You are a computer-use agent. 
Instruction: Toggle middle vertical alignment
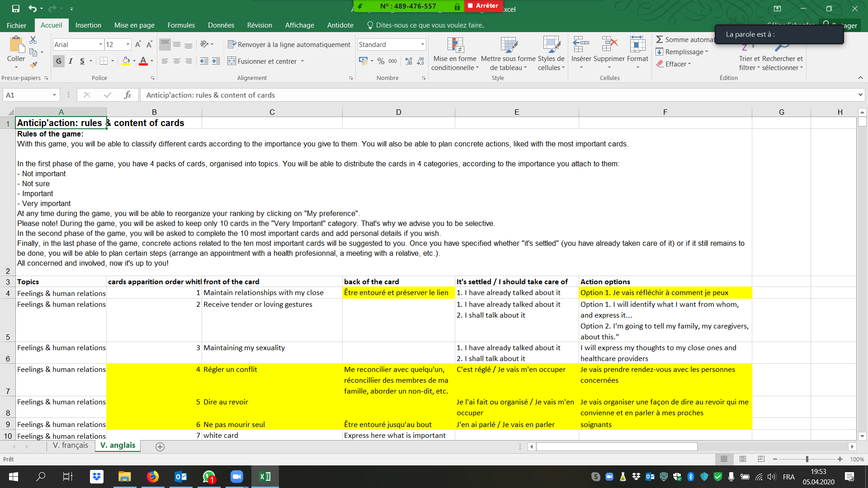coord(177,44)
